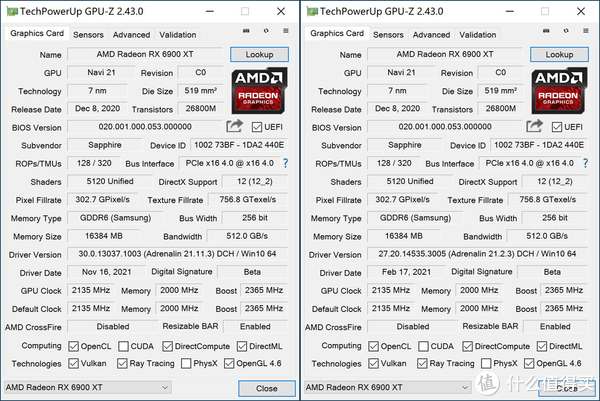600x401 pixels.
Task: Click Driver Date Feb 17, 2021 field
Action: [x=406, y=272]
